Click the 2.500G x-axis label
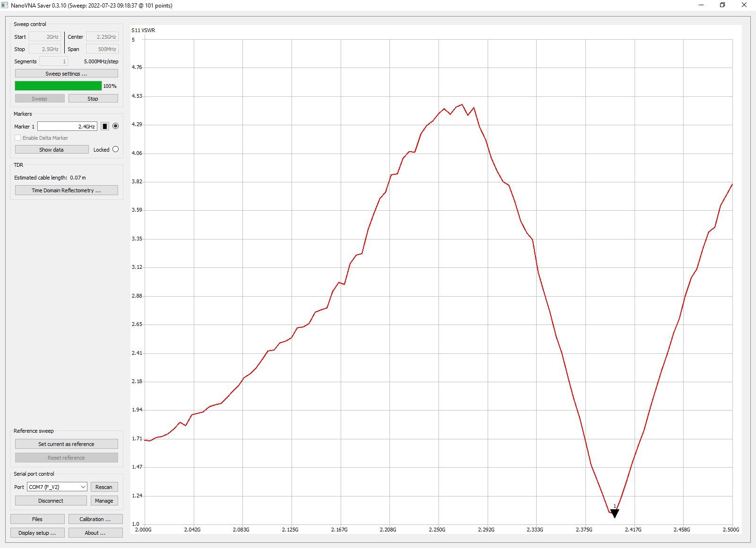756x548 pixels. click(731, 530)
